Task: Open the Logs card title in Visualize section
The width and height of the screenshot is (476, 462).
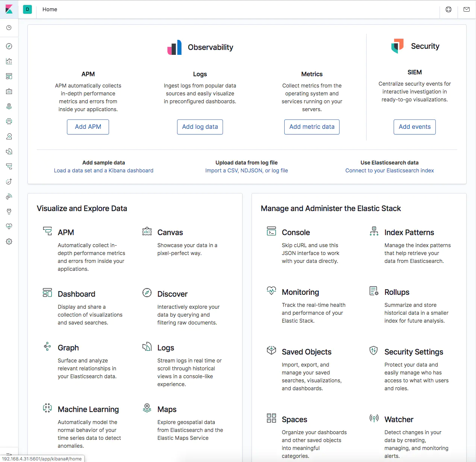Action: pyautogui.click(x=166, y=348)
